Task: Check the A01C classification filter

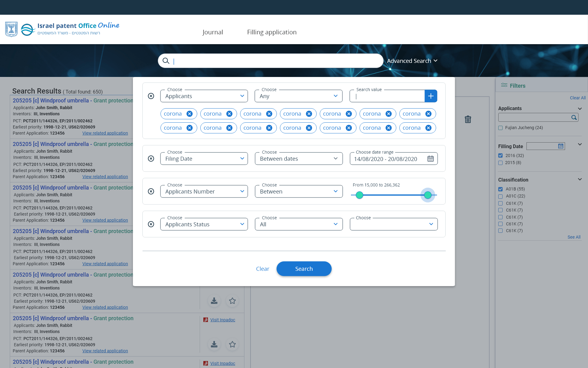Action: pos(500,196)
